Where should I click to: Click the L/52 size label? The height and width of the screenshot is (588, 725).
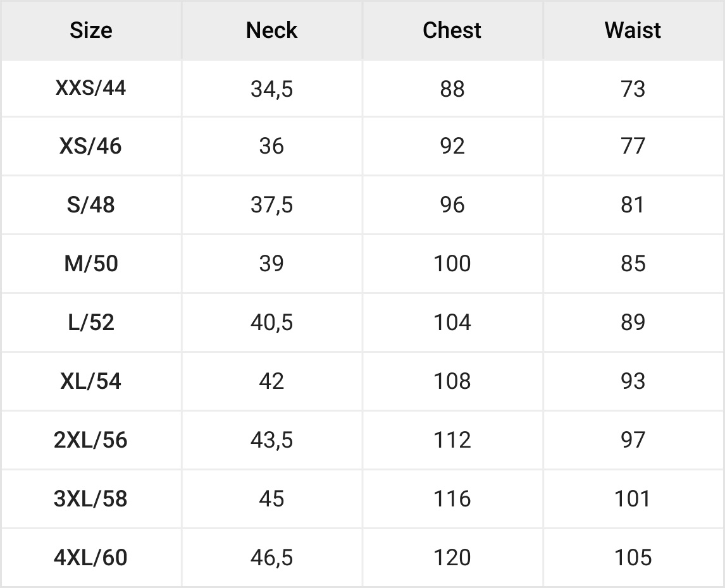point(91,322)
